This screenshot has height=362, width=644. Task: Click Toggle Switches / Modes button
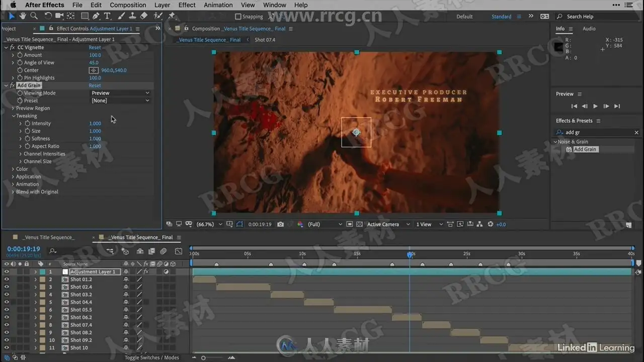[152, 357]
